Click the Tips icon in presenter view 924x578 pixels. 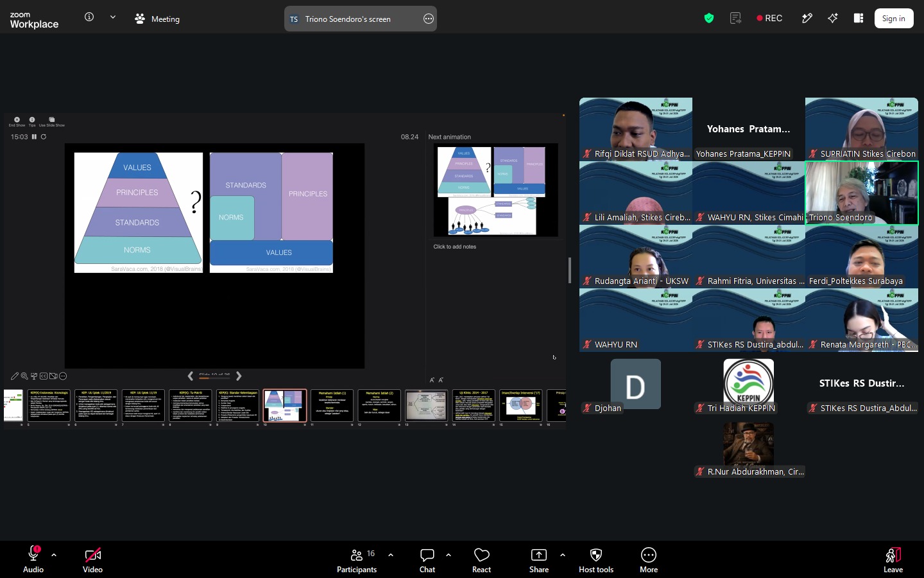[32, 121]
